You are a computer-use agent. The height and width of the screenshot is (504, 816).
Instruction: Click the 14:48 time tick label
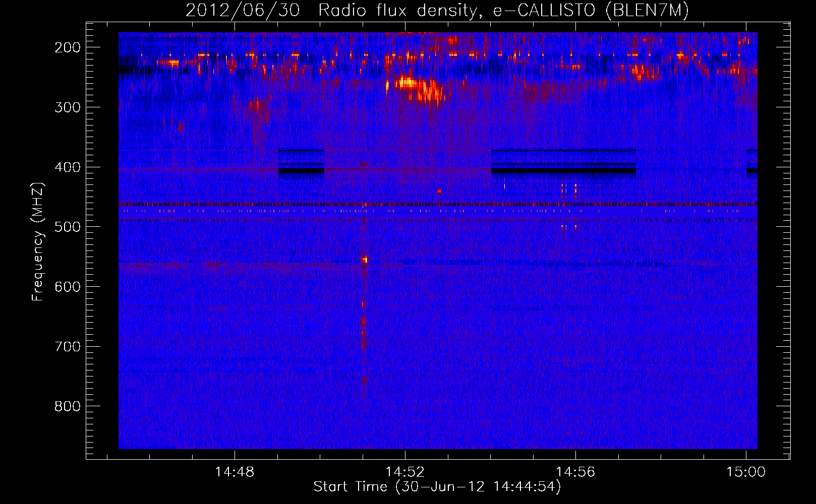pos(235,472)
